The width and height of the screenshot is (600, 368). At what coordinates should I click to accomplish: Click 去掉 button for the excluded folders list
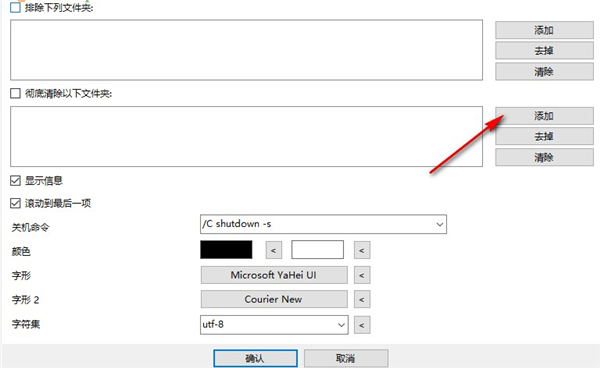[x=544, y=50]
